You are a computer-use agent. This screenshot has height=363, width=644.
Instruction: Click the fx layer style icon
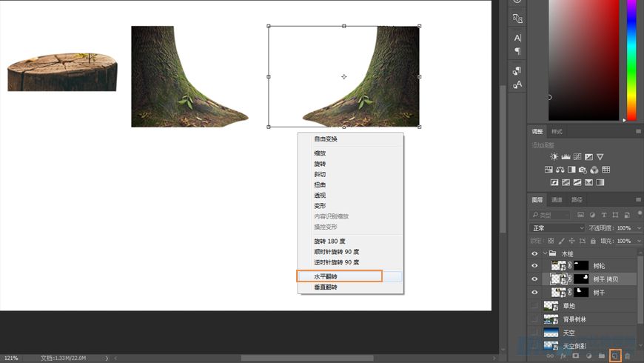[563, 356]
